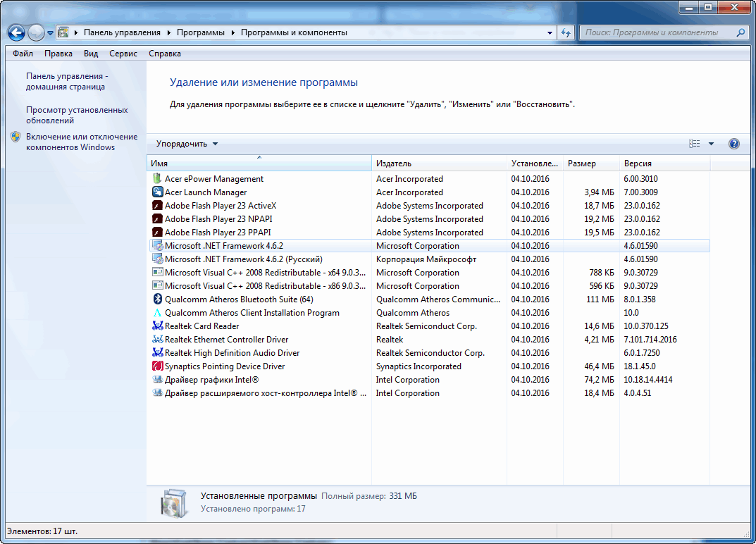Click the Realtek Ethernet Controller Driver icon
756x544 pixels.
pos(157,340)
